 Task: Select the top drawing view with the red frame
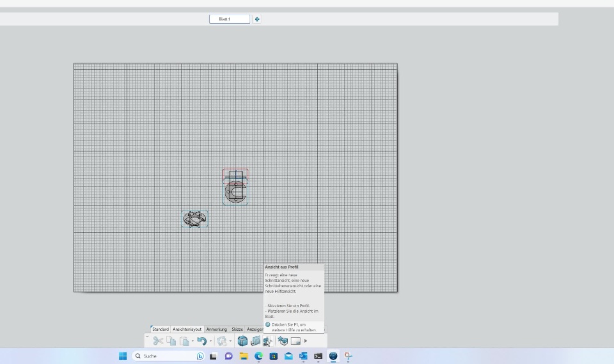click(235, 175)
